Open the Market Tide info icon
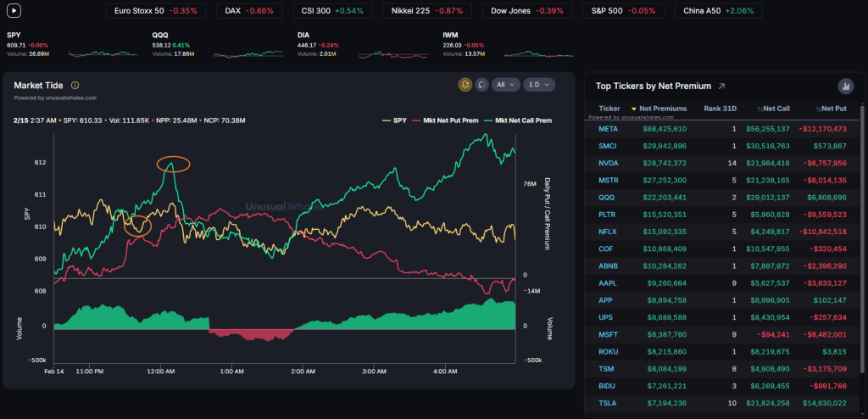Image resolution: width=868 pixels, height=419 pixels. tap(75, 86)
